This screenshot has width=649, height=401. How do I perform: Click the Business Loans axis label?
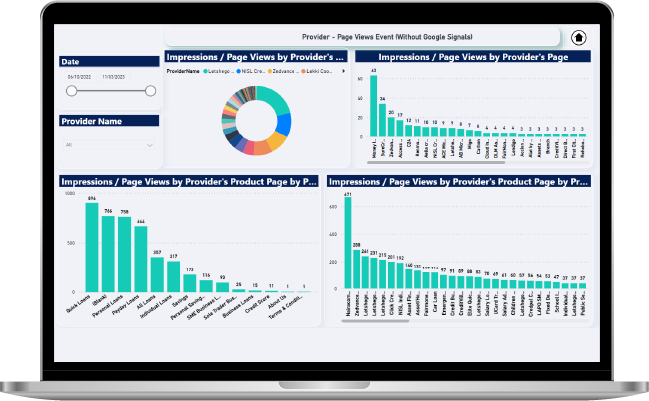tap(238, 307)
